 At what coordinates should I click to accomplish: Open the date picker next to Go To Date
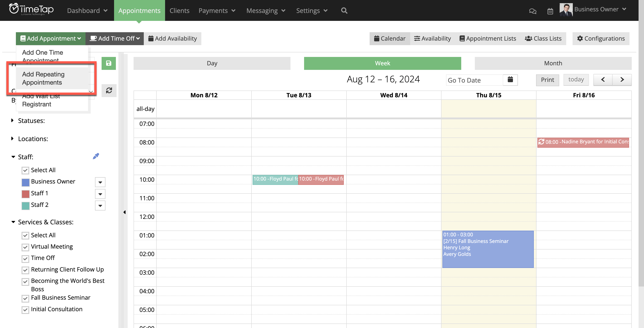(x=510, y=80)
